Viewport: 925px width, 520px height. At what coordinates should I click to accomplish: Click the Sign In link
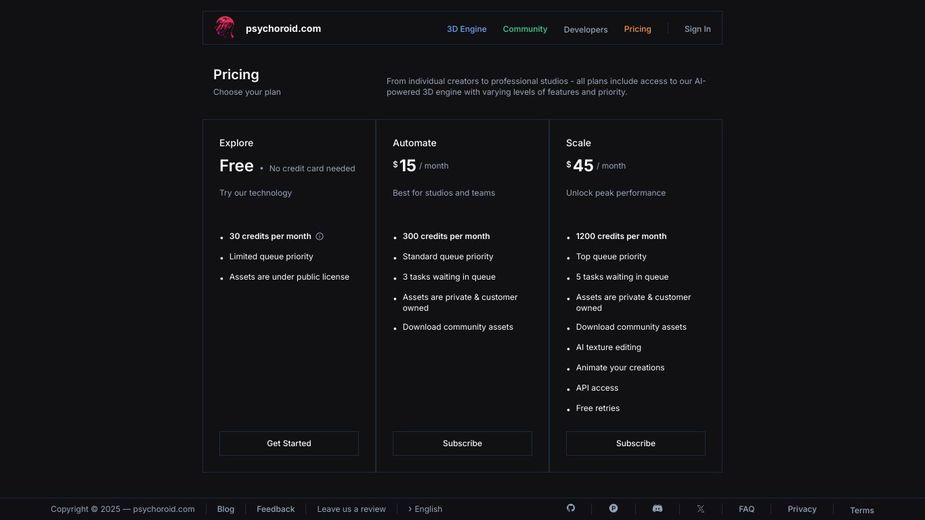pyautogui.click(x=697, y=29)
